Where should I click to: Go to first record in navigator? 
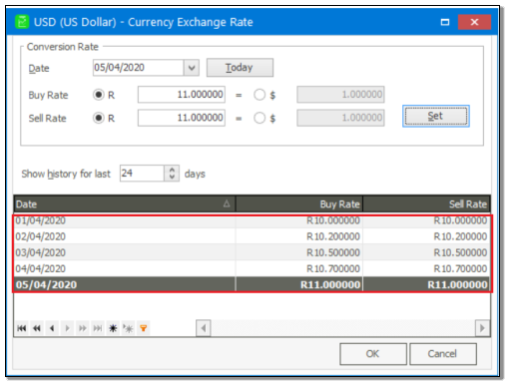[x=22, y=328]
